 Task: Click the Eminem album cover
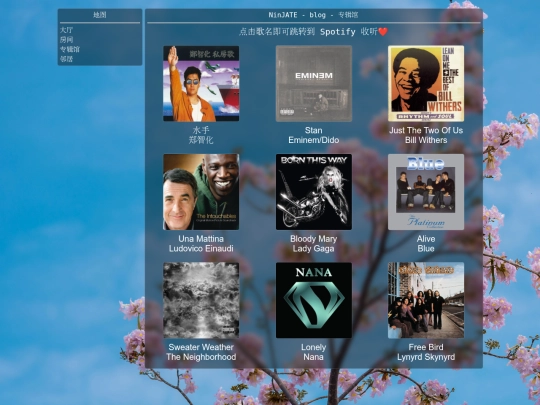coord(314,83)
